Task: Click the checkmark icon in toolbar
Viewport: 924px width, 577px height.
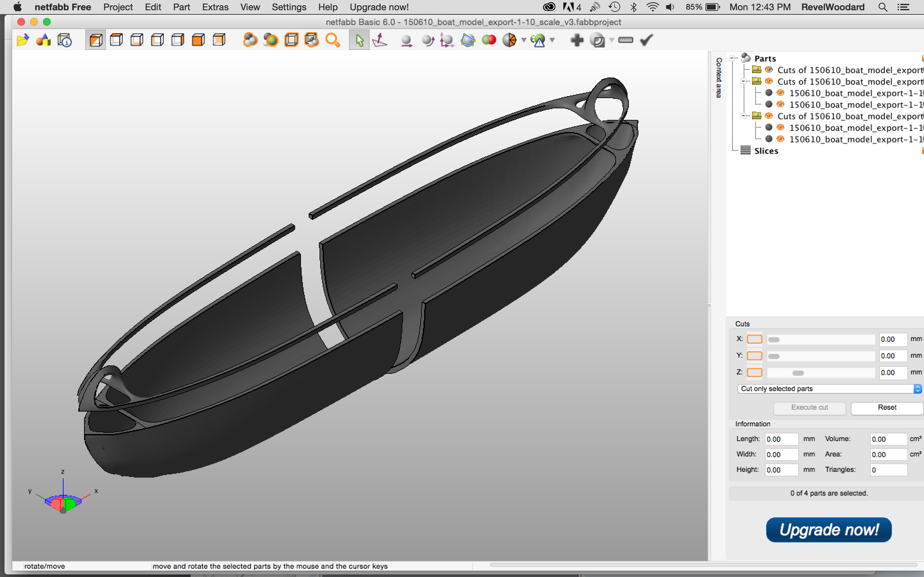Action: [646, 40]
